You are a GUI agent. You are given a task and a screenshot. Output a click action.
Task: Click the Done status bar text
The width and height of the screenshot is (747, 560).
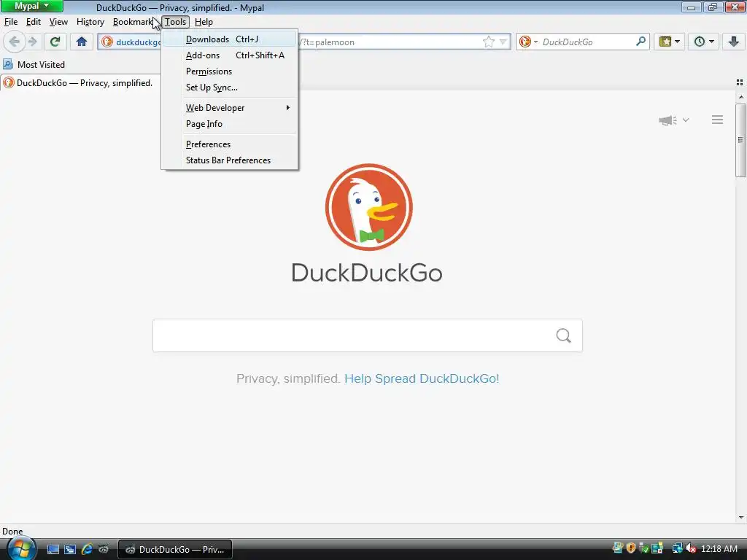[12, 532]
